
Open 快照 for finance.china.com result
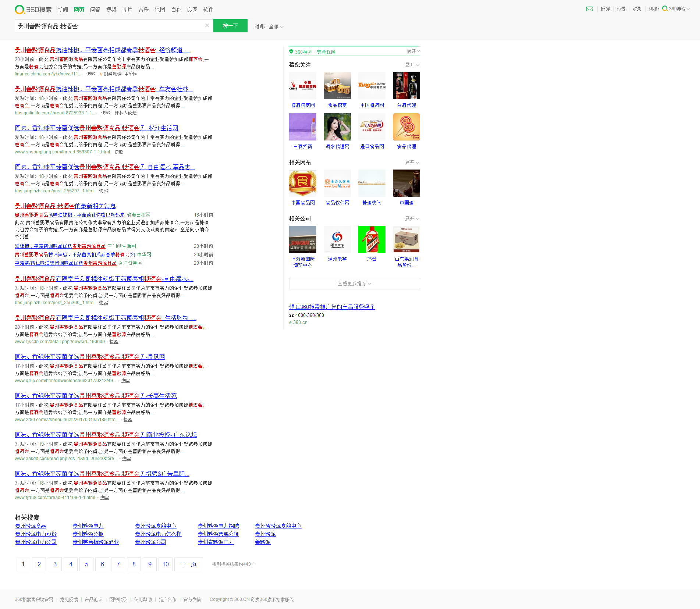tap(90, 74)
